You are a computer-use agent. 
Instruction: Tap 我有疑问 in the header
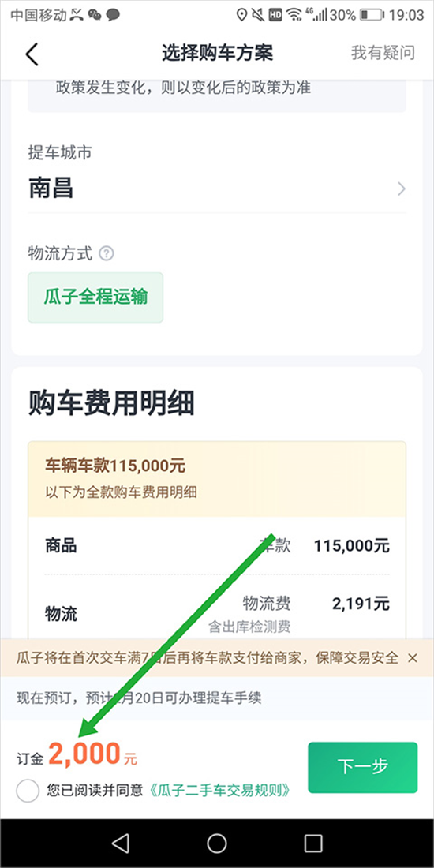tap(383, 53)
